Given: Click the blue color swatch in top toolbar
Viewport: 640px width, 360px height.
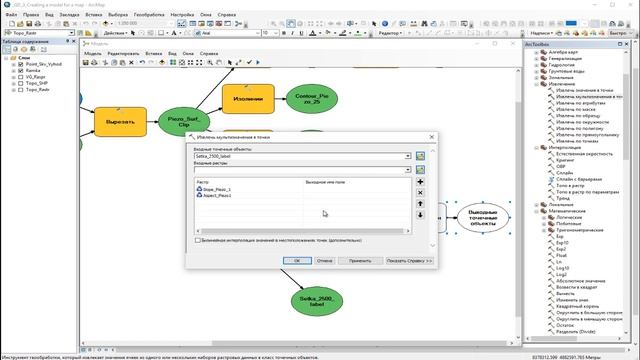Looking at the screenshot, I should 571,23.
